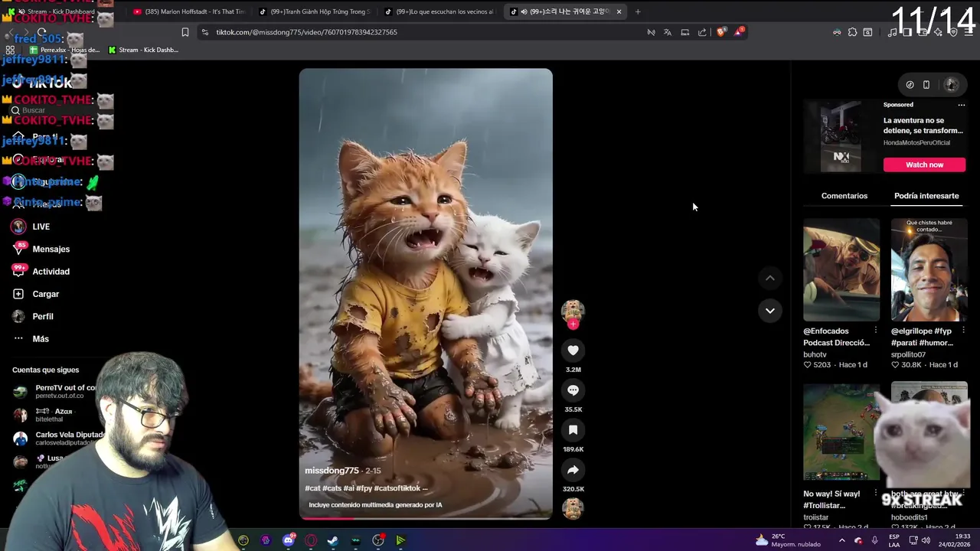Open Brave Rewards triangle icon
The height and width of the screenshot is (551, 980).
738,32
